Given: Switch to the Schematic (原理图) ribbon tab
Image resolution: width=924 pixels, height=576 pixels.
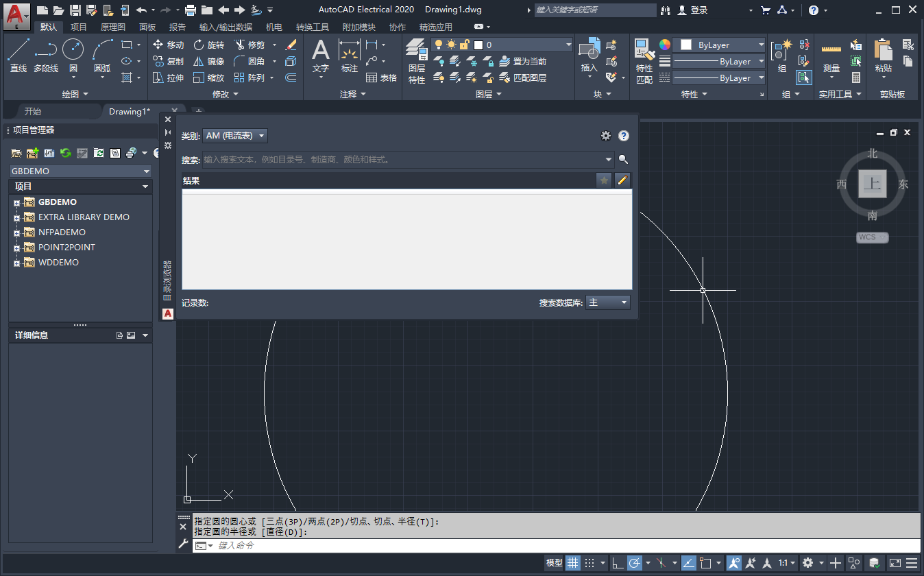Looking at the screenshot, I should pos(112,27).
